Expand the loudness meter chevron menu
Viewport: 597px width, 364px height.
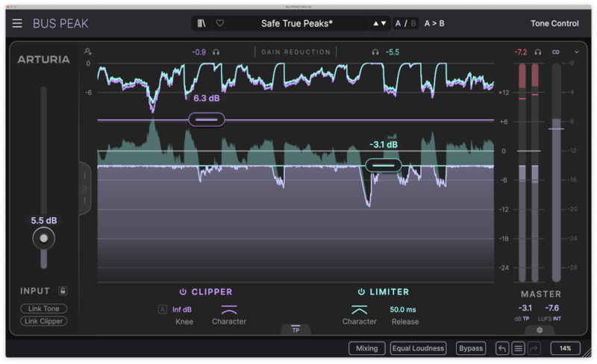pyautogui.click(x=576, y=52)
